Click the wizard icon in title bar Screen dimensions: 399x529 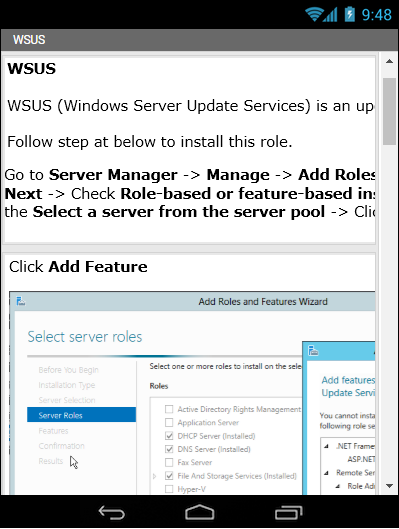coord(21,301)
